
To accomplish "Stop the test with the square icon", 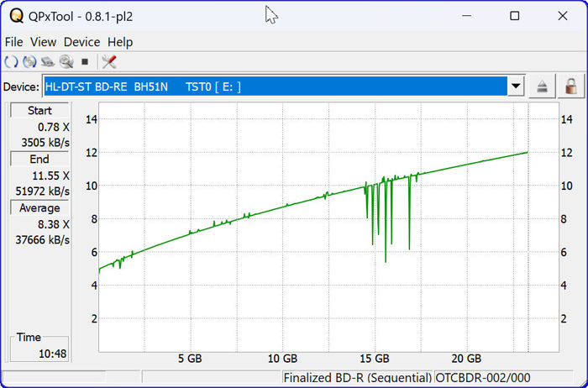I will pyautogui.click(x=85, y=62).
